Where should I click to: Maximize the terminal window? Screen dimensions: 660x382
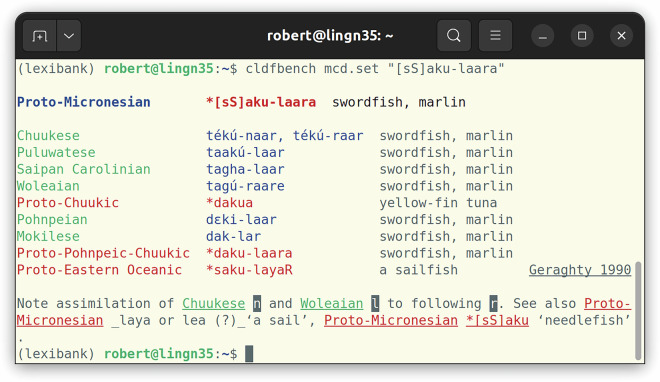[582, 36]
